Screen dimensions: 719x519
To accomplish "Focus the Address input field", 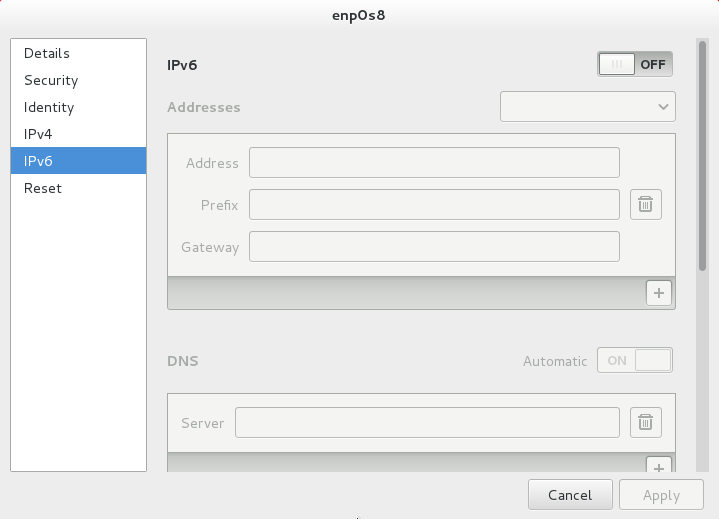I will [x=434, y=163].
